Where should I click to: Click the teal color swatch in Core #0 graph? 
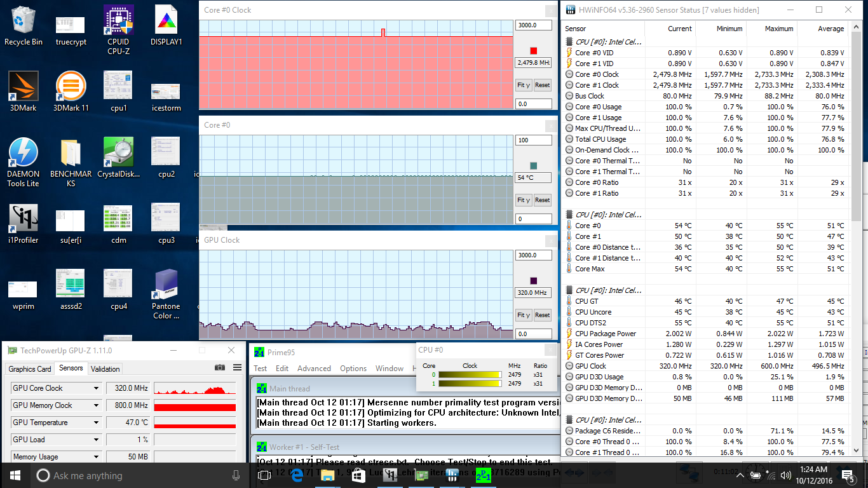(534, 166)
